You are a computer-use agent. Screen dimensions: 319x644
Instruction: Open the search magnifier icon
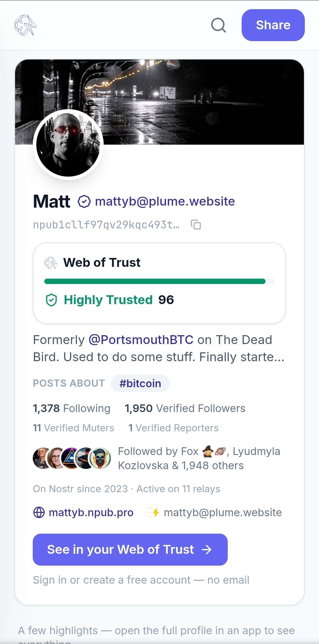click(219, 25)
